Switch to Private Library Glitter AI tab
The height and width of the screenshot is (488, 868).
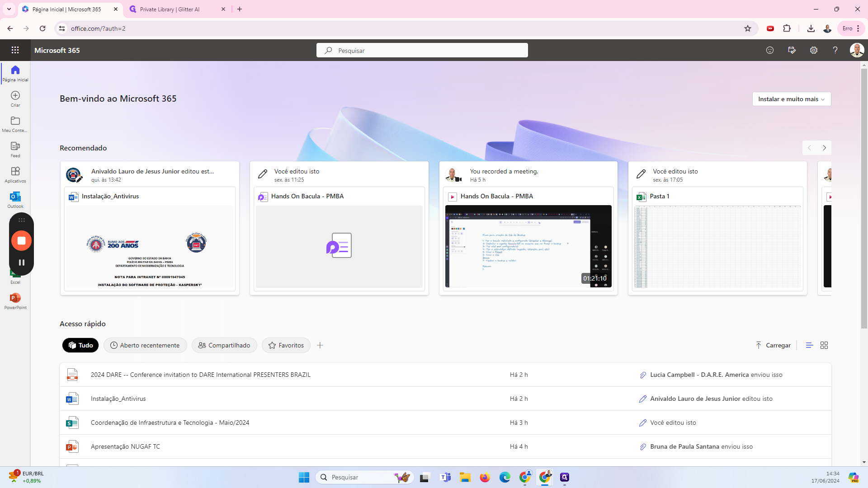coord(176,9)
